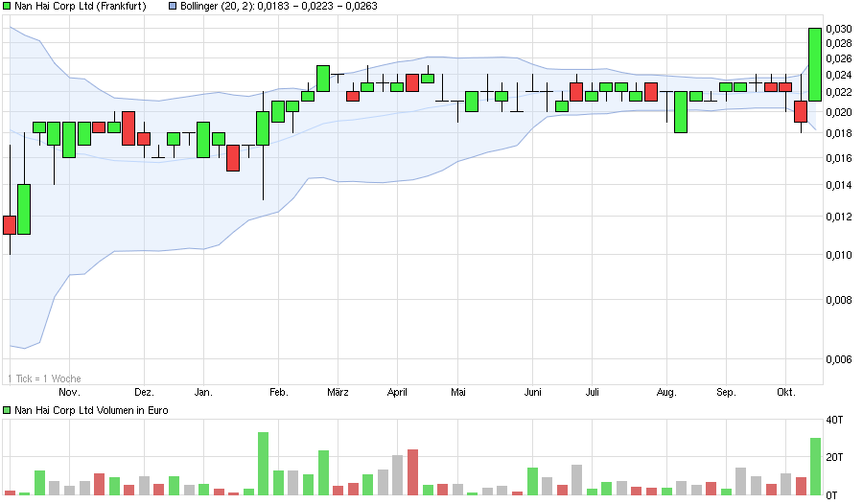Click the 0,010 price axis value
The height and width of the screenshot is (504, 863).
[839, 255]
